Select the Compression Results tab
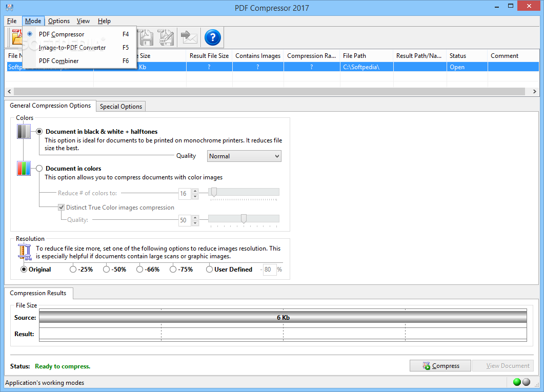This screenshot has height=392, width=544. click(38, 293)
